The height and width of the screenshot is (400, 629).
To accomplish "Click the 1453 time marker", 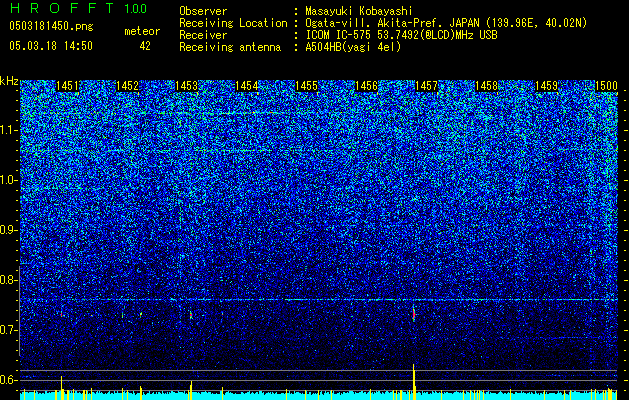I will click(187, 86).
